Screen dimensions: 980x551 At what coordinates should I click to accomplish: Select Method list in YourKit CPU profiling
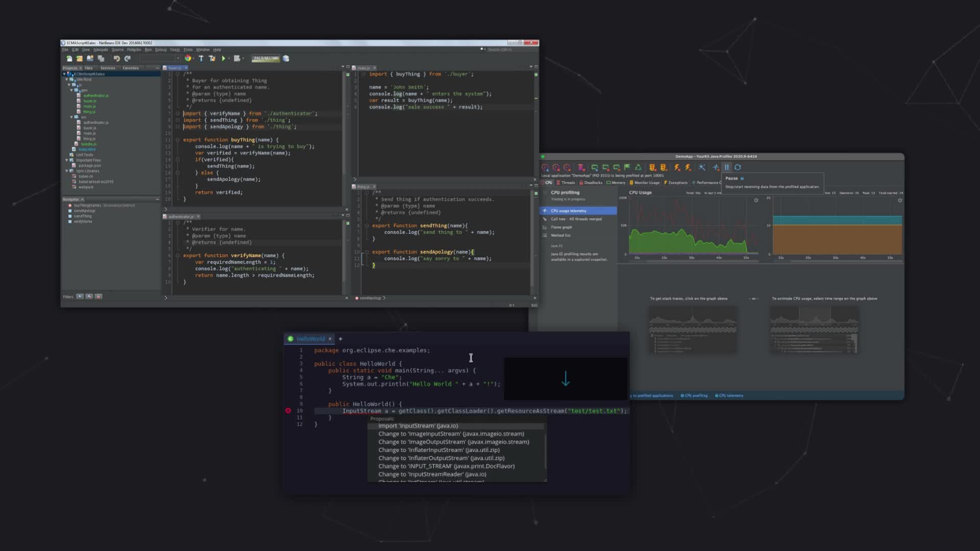(x=560, y=235)
